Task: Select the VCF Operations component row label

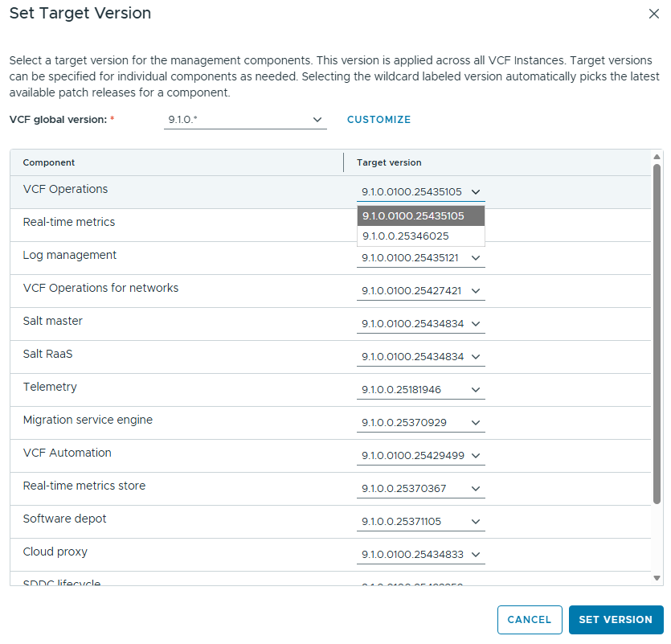Action: [x=65, y=189]
